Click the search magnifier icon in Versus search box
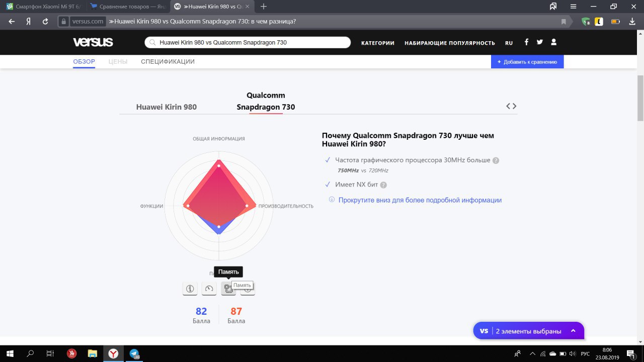Viewport: 644px width, 362px height. pyautogui.click(x=152, y=43)
